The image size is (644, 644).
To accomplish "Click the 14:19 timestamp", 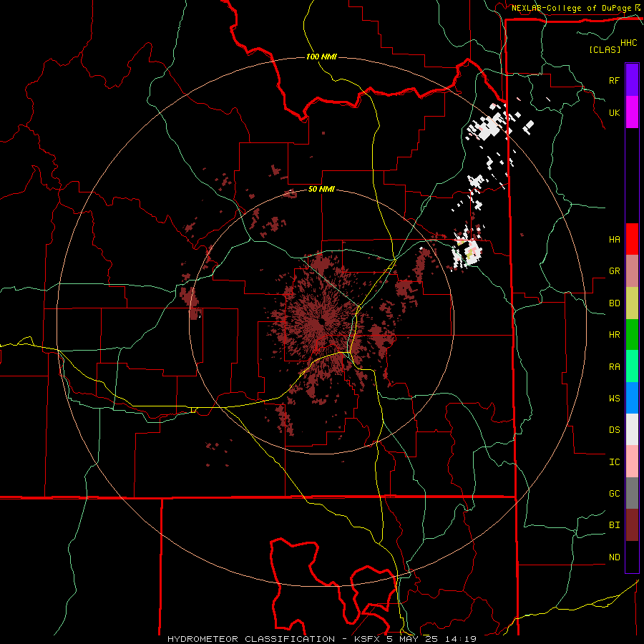I will tap(462, 639).
